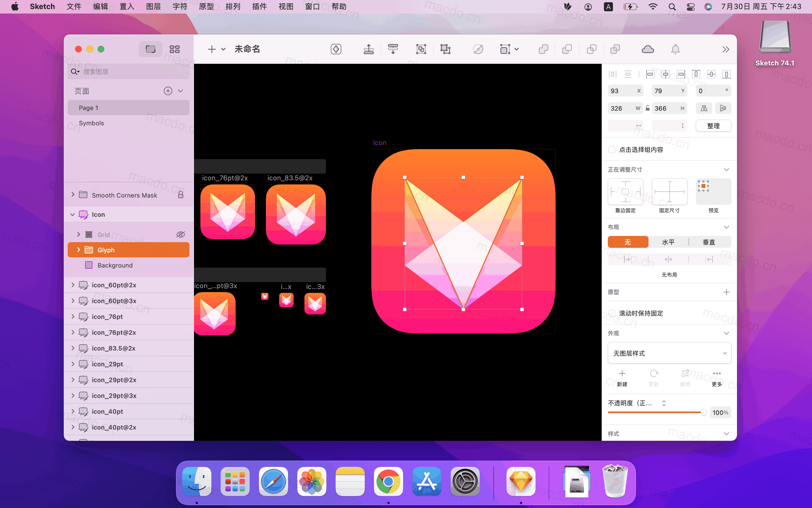
Task: Open the 插件 menu
Action: [259, 7]
